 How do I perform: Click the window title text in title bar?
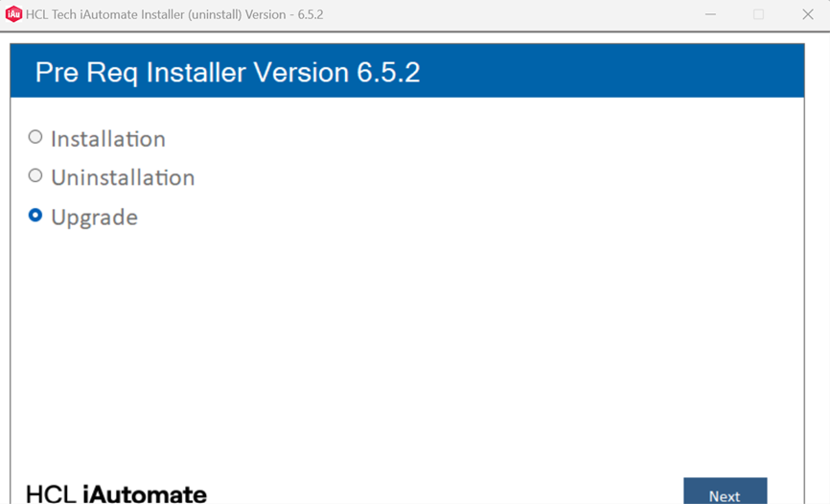pyautogui.click(x=174, y=14)
